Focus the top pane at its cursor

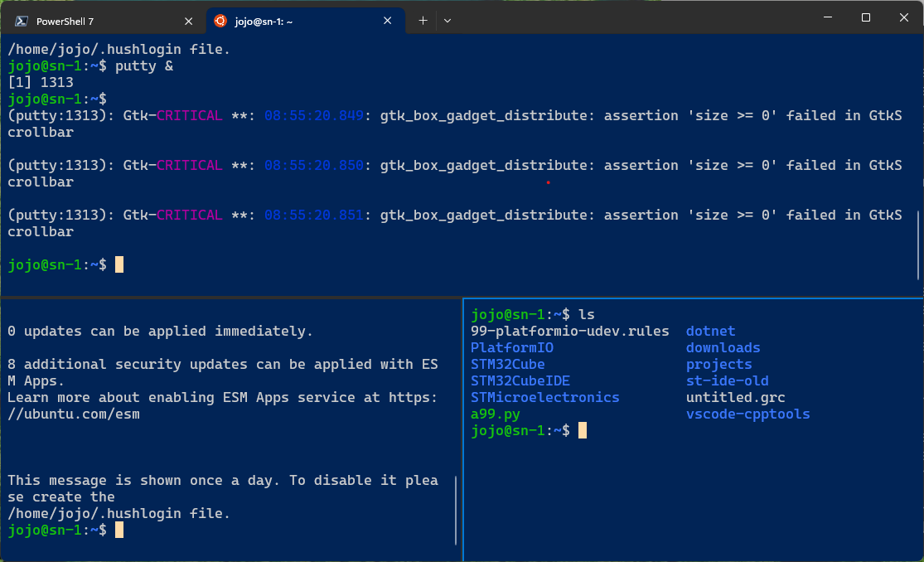[119, 265]
